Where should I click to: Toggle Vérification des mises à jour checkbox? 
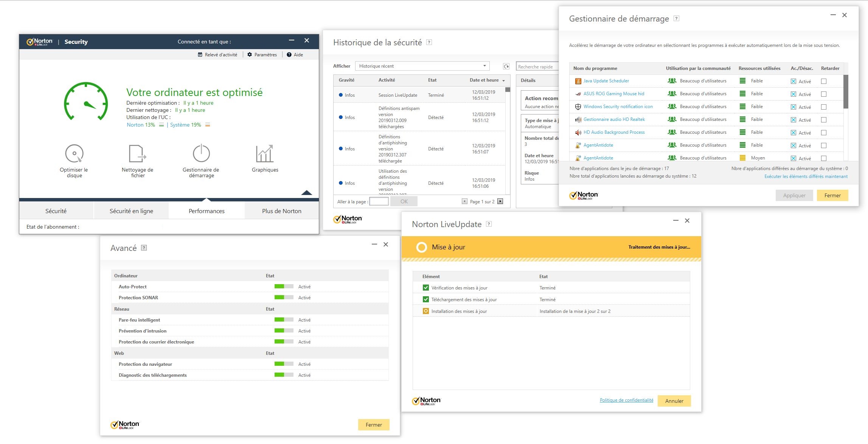point(425,288)
